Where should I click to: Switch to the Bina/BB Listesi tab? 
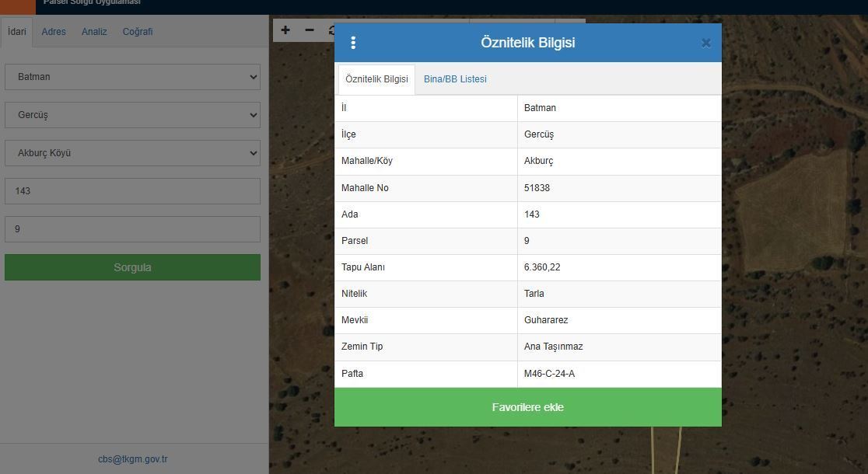(455, 79)
